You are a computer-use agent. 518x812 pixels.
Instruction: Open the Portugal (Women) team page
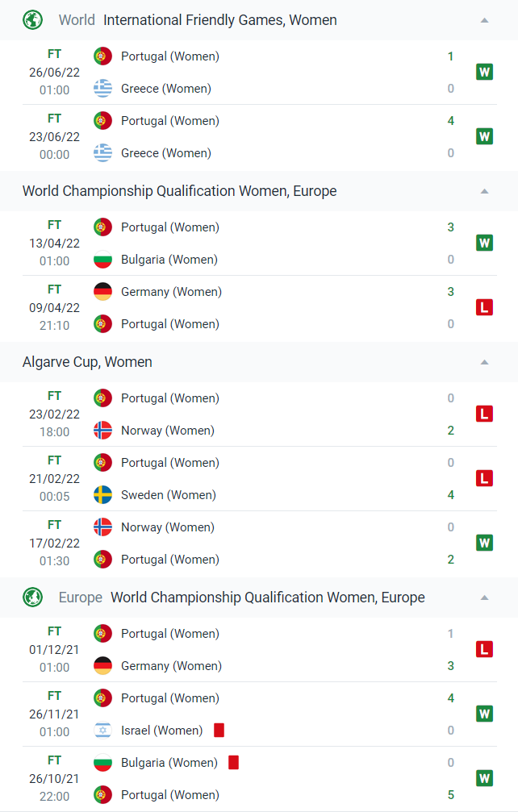tap(169, 56)
